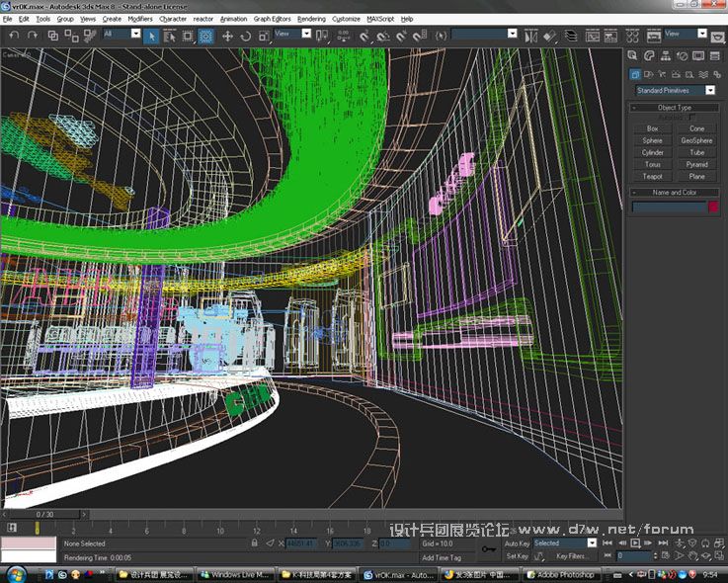
Task: Choose the Select and Rotate tool
Action: pyautogui.click(x=246, y=36)
